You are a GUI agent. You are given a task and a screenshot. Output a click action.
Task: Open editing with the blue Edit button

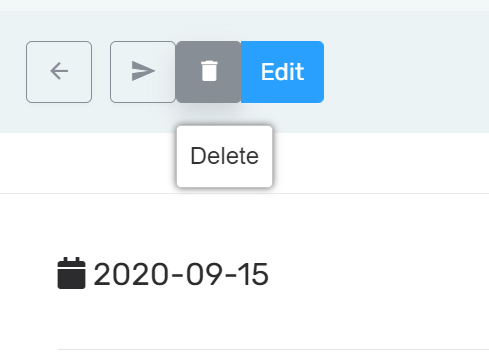click(x=282, y=72)
